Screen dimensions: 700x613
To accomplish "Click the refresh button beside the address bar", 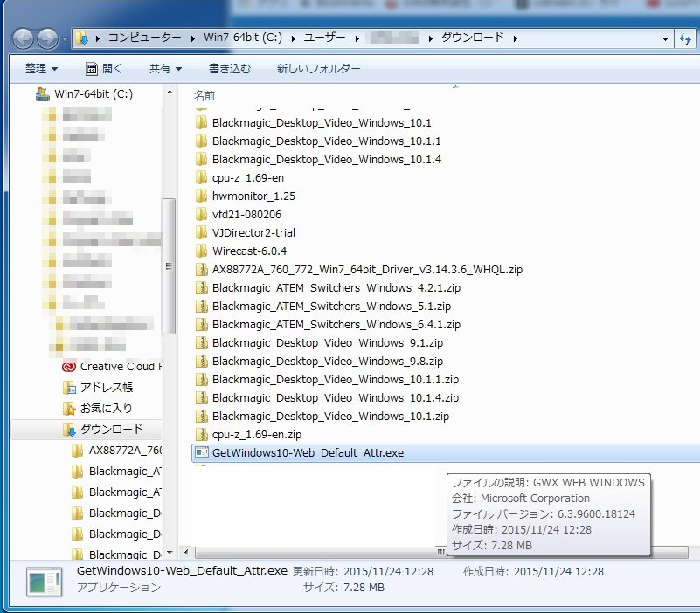I will coord(685,38).
